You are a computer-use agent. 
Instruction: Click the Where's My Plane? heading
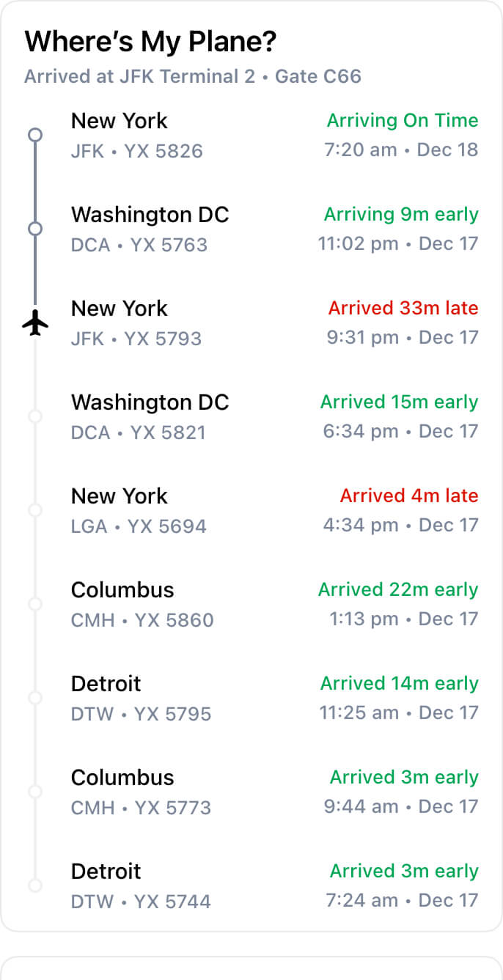(151, 42)
